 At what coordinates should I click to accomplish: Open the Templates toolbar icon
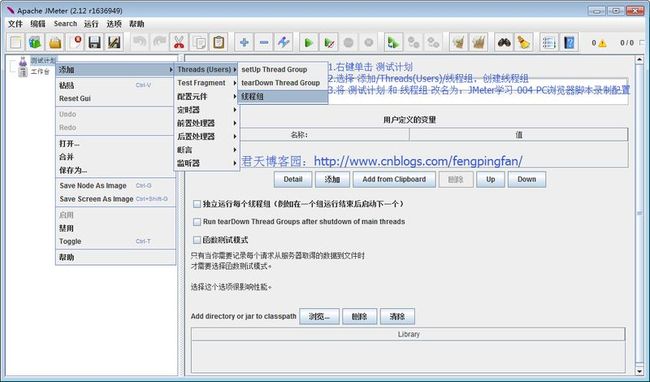click(x=35, y=42)
